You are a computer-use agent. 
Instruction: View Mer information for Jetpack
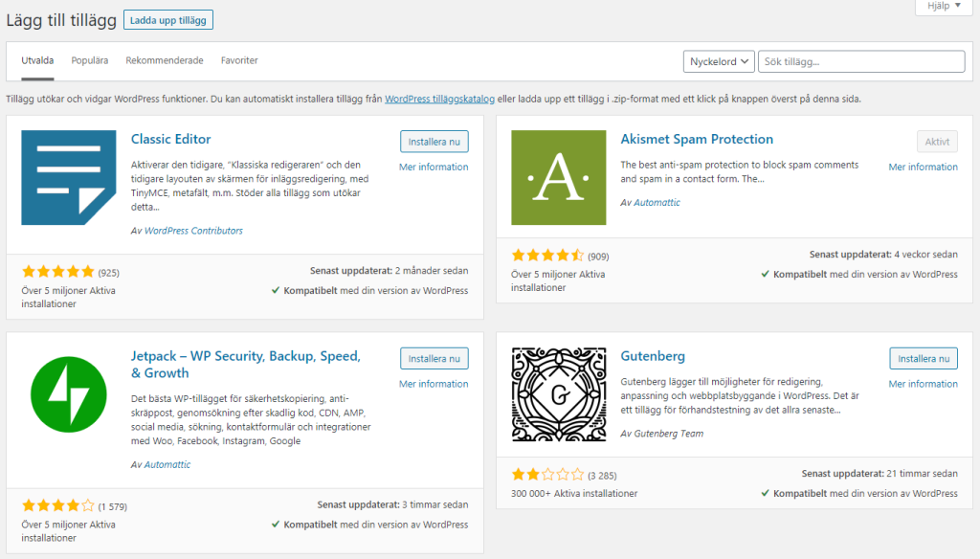[434, 384]
